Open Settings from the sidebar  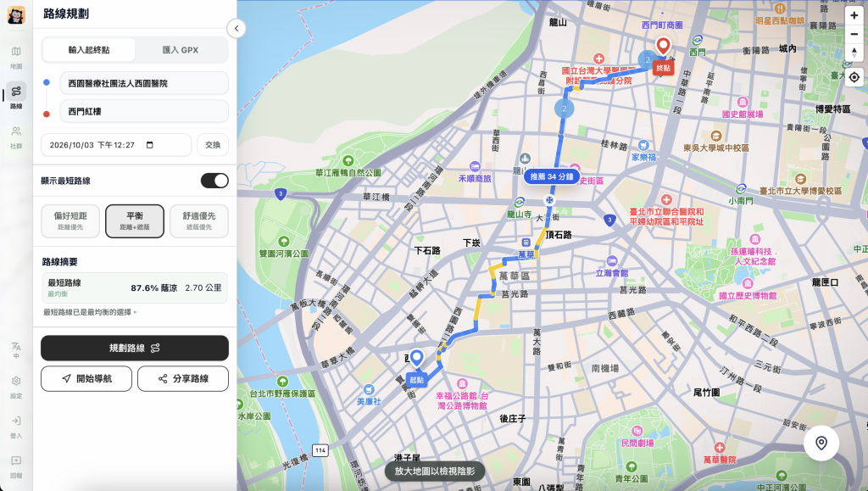[16, 387]
